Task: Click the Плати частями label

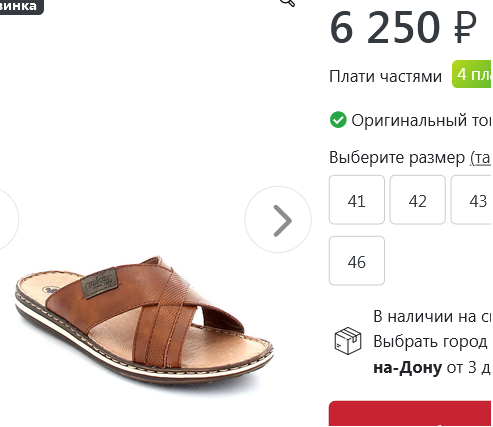Action: pyautogui.click(x=385, y=76)
